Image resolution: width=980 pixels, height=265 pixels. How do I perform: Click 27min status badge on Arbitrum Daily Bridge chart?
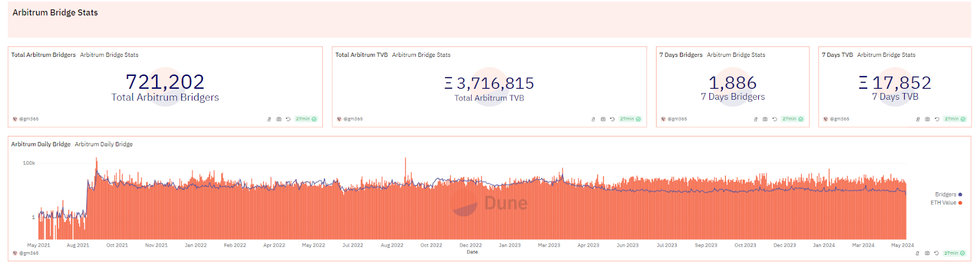pos(955,253)
